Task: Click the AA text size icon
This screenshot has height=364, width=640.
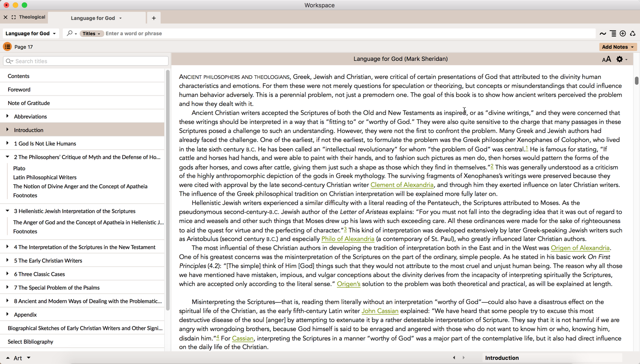Action: coord(606,59)
